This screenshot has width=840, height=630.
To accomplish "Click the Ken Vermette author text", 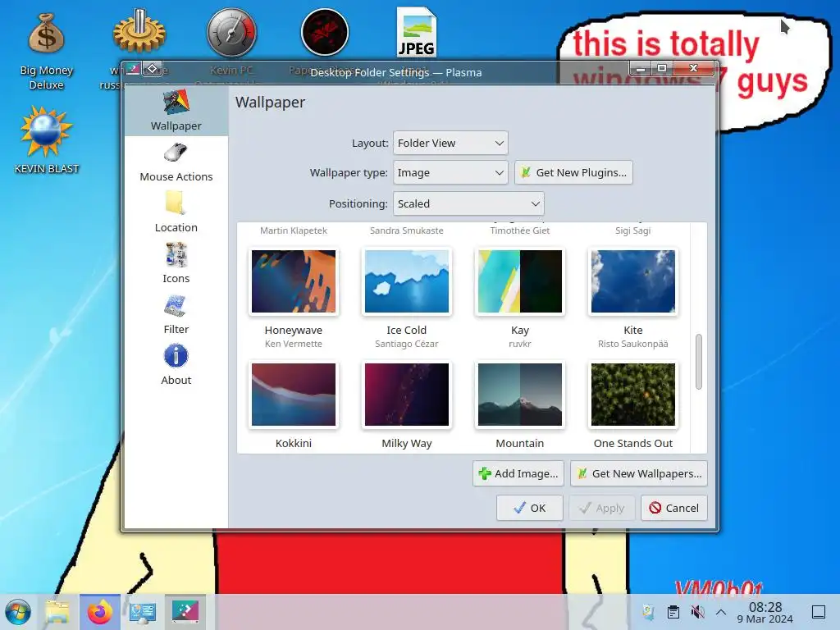I will (294, 344).
